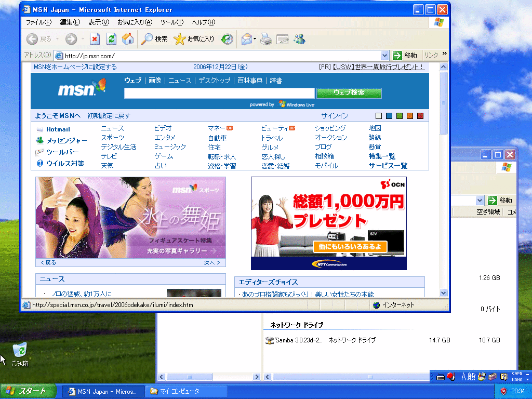Choose the red theme color swatch
The width and height of the screenshot is (532, 399).
click(420, 116)
